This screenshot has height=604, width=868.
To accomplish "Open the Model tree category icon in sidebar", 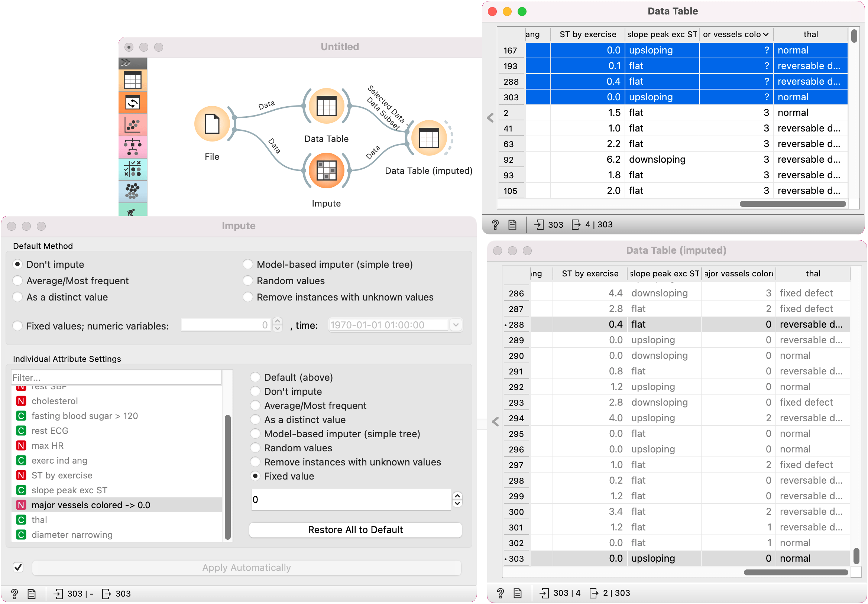I will coord(133,147).
